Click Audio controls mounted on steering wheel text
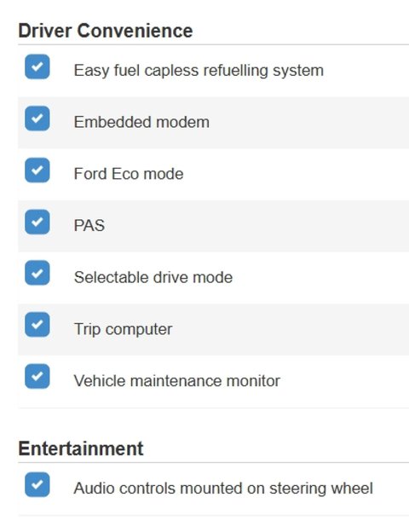Image resolution: width=409 pixels, height=532 pixels. point(223,489)
